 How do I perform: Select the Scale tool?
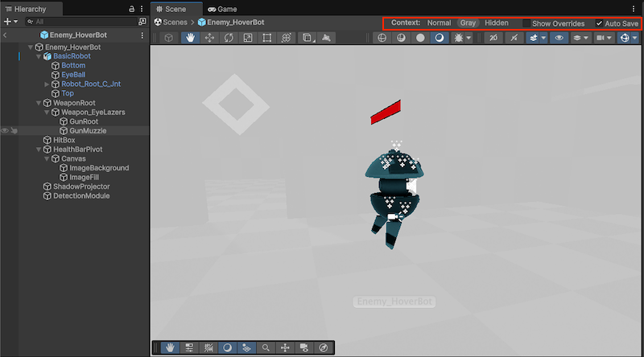point(248,38)
